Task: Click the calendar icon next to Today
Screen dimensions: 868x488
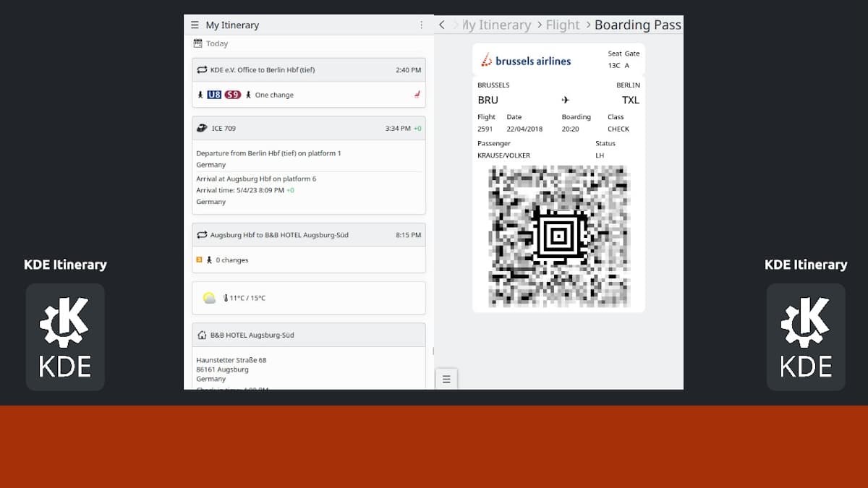Action: pyautogui.click(x=197, y=43)
